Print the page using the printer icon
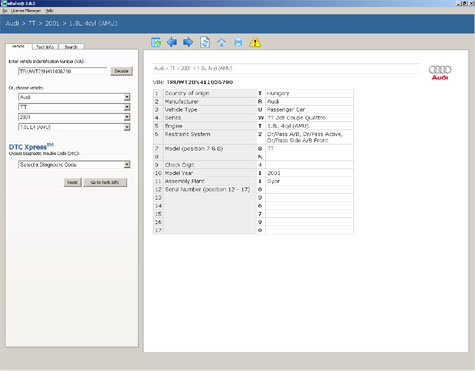The image size is (475, 371). (x=238, y=42)
